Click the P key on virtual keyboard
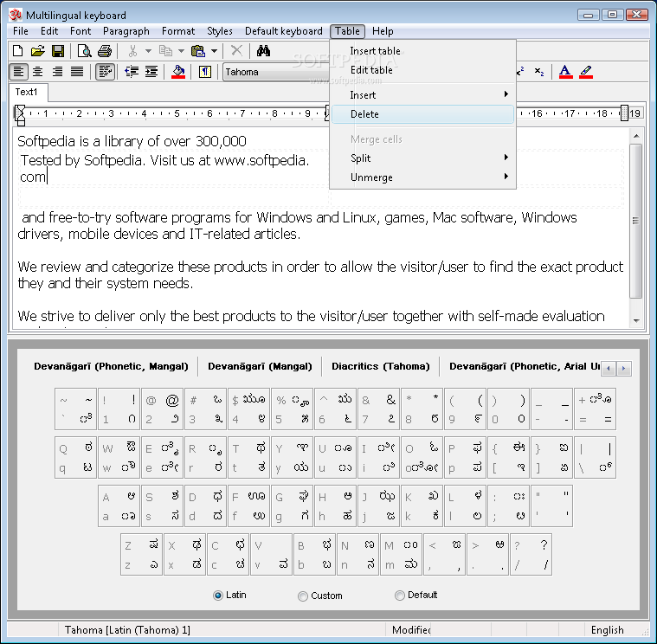Image resolution: width=657 pixels, height=644 pixels. pos(465,457)
